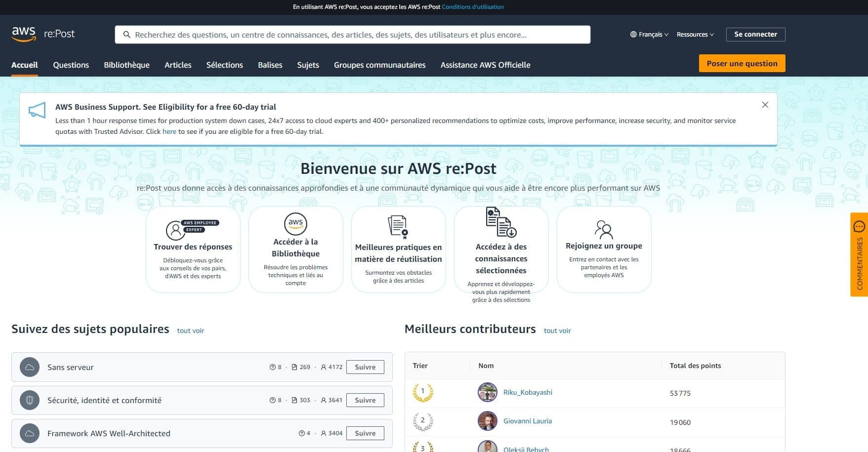
Task: Open the Accéder à la Bibliothèque card
Action: pos(296,249)
